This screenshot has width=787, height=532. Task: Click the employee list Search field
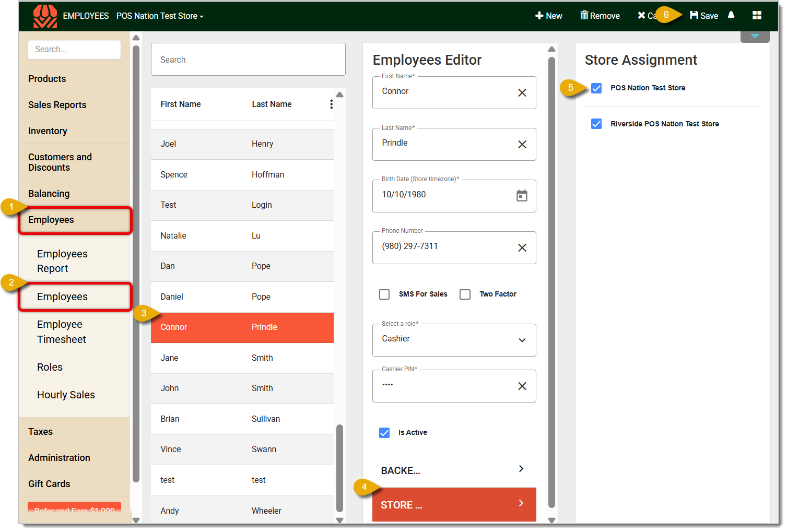click(248, 60)
